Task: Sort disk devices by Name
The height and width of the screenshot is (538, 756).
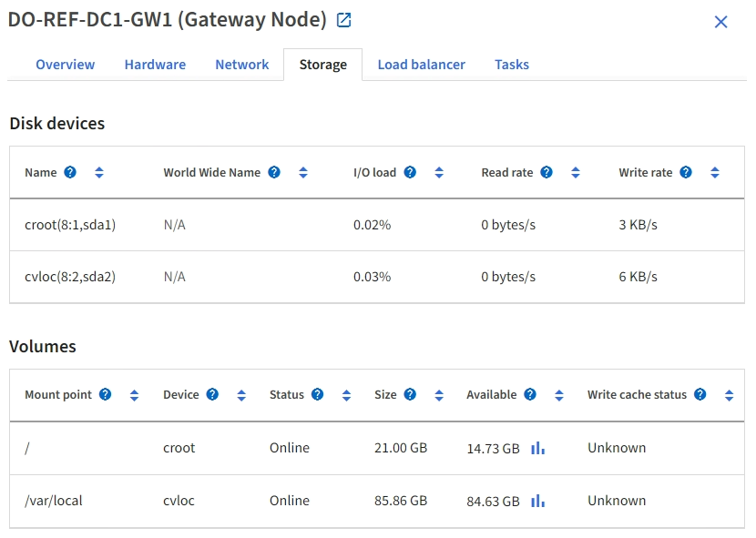Action: click(99, 172)
